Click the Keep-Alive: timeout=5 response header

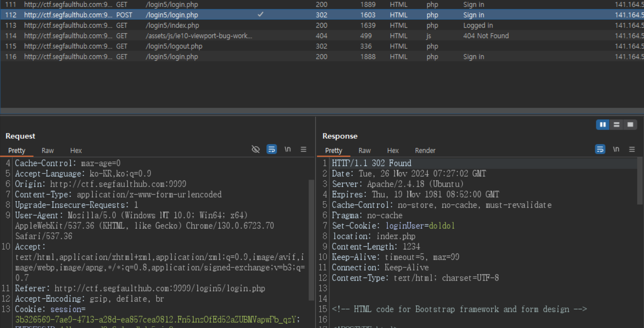click(395, 257)
